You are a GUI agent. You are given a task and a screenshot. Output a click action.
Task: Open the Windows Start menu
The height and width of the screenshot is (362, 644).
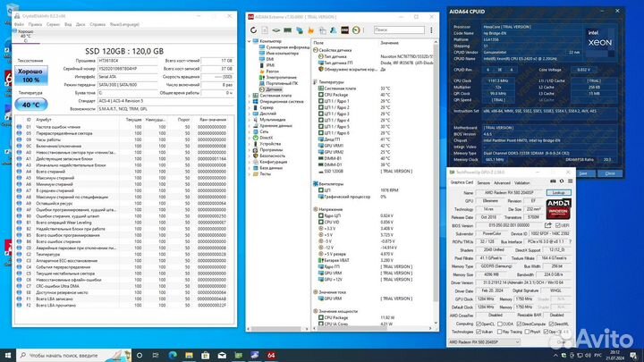point(8,355)
